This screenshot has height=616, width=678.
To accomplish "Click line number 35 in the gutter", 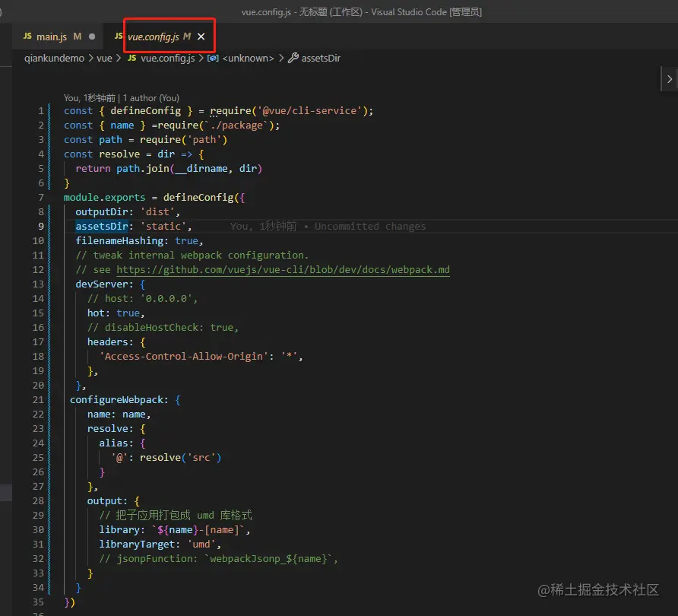I will tap(38, 602).
